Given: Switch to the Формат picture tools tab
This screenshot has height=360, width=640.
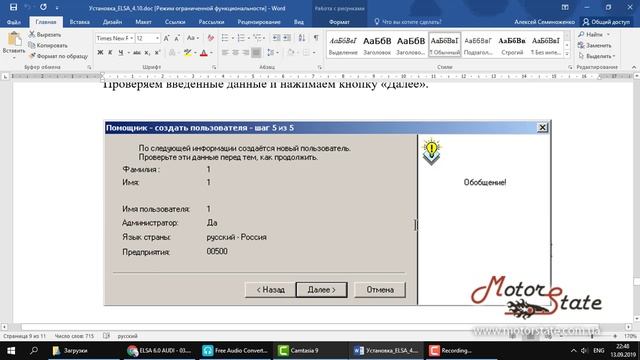Looking at the screenshot, I should pyautogui.click(x=339, y=22).
